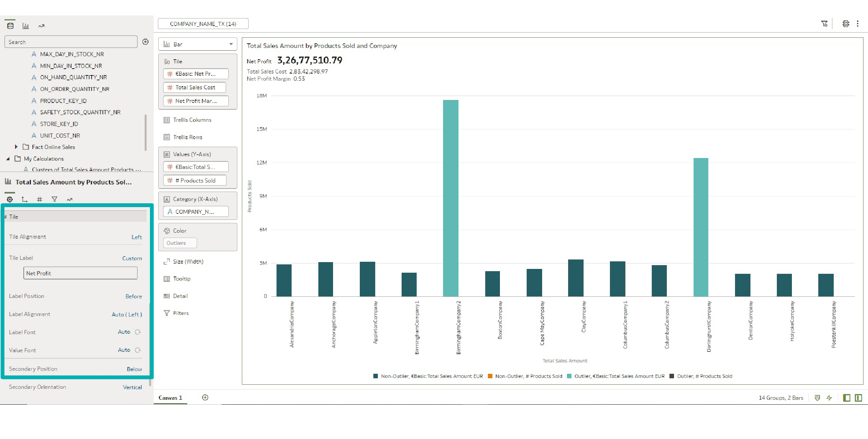This screenshot has height=439, width=868.
Task: Click the Color palette section icon
Action: pyautogui.click(x=167, y=231)
